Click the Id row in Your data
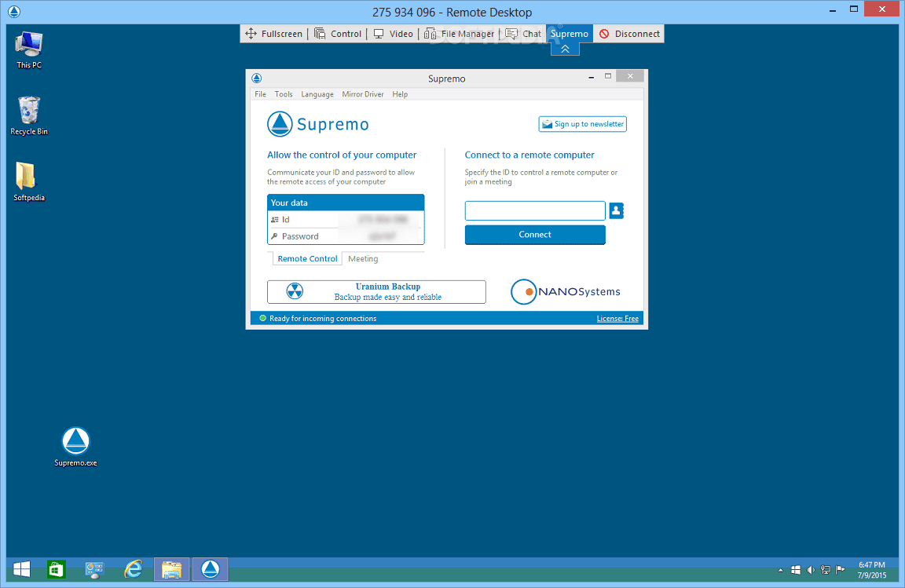 coord(346,219)
